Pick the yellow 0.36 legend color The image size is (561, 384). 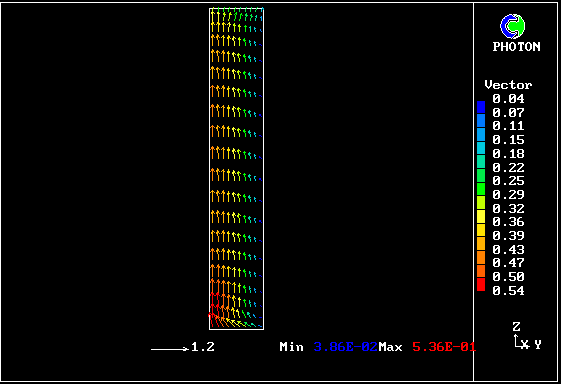[x=481, y=217]
